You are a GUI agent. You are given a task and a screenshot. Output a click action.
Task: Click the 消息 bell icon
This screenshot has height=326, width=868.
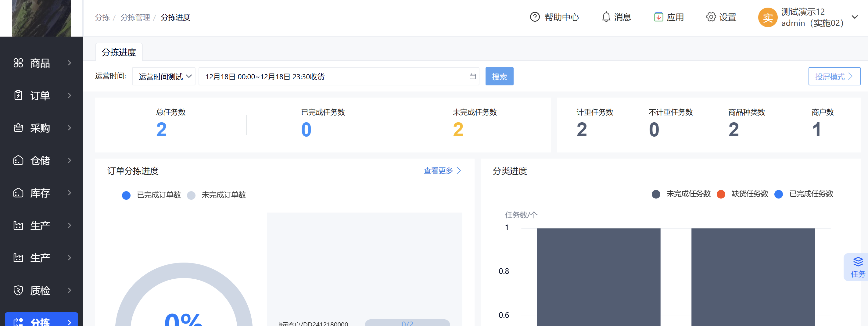click(x=606, y=17)
